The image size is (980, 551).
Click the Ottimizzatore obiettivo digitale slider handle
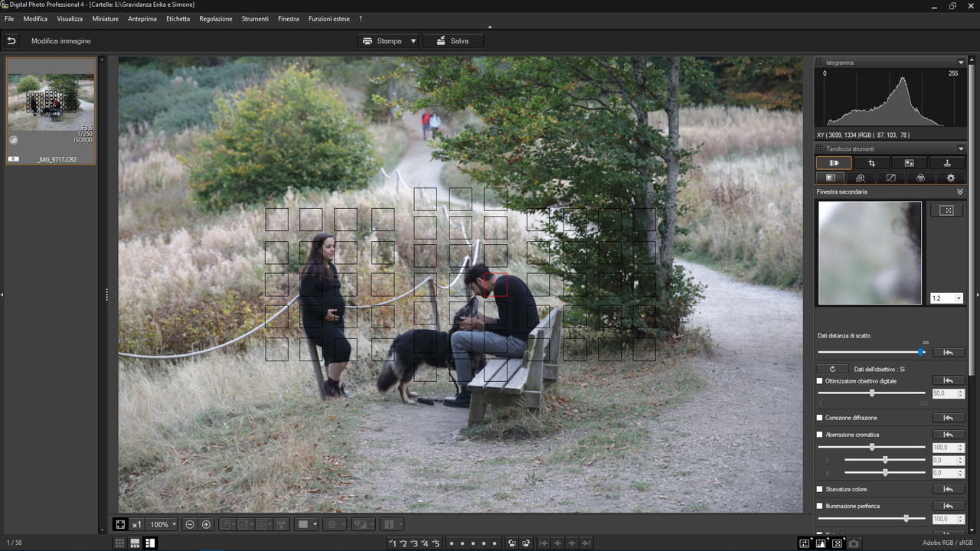(x=872, y=393)
